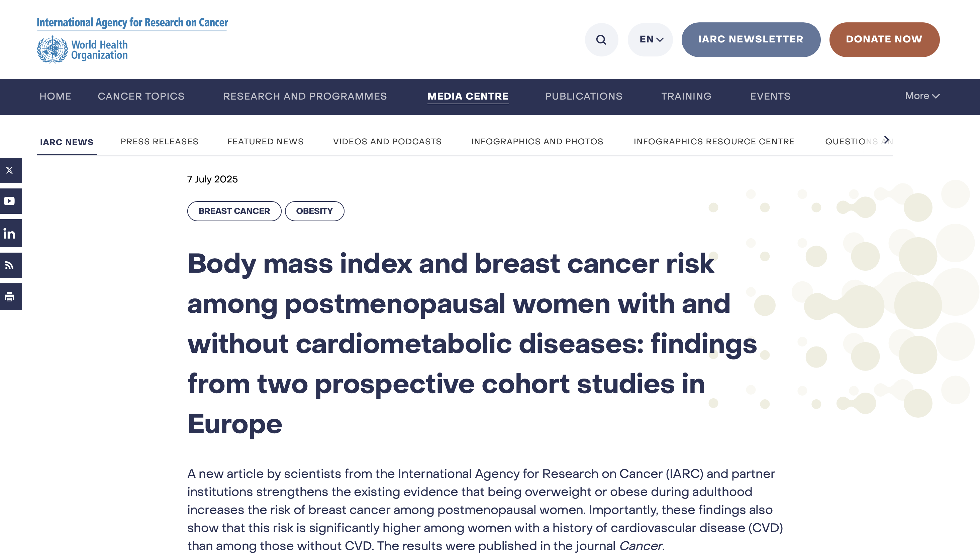
Task: Click the IARC Newsletter button
Action: [750, 39]
